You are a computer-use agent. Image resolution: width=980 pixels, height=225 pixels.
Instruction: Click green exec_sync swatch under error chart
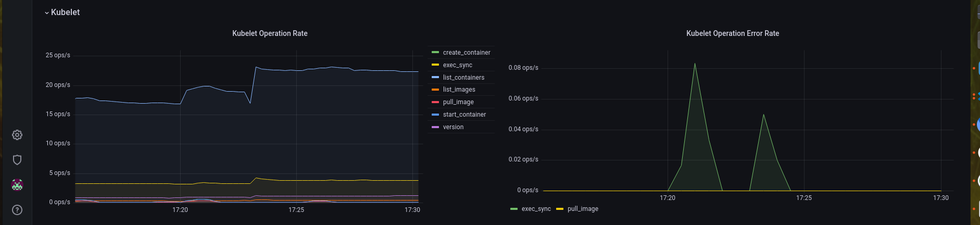click(x=514, y=209)
